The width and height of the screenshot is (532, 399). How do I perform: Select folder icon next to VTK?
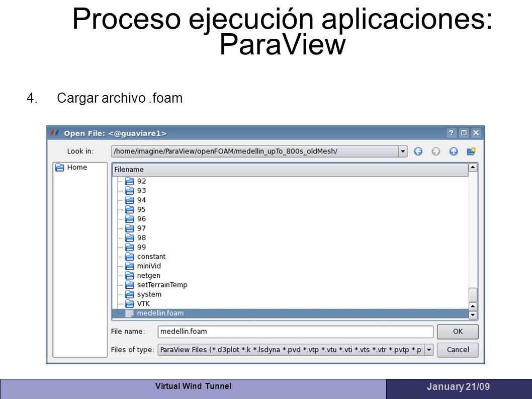pos(129,304)
